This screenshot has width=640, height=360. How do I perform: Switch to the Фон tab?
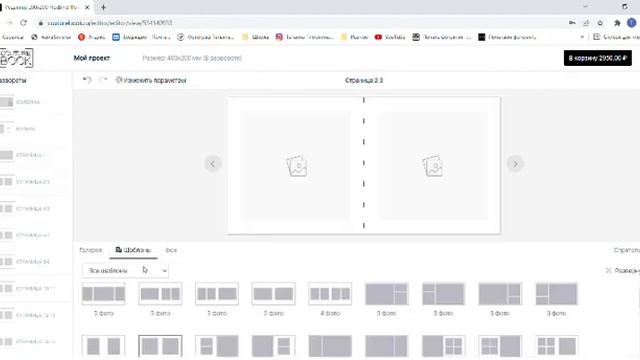(171, 250)
